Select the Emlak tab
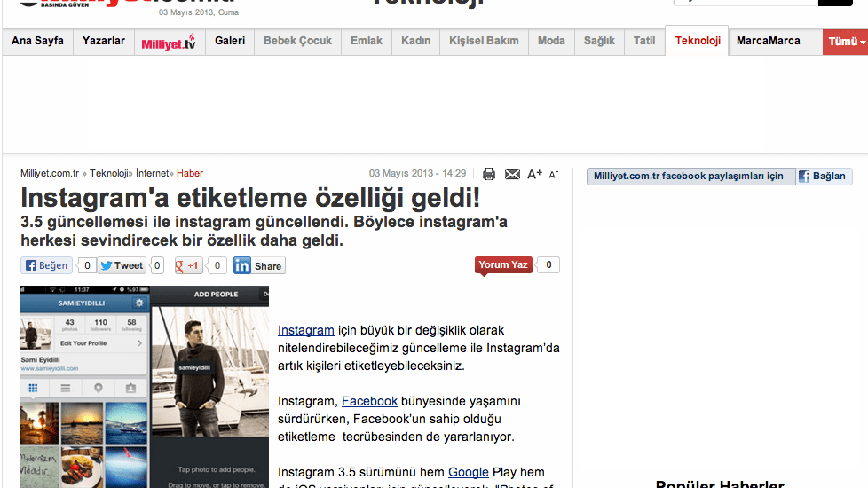 tap(366, 41)
